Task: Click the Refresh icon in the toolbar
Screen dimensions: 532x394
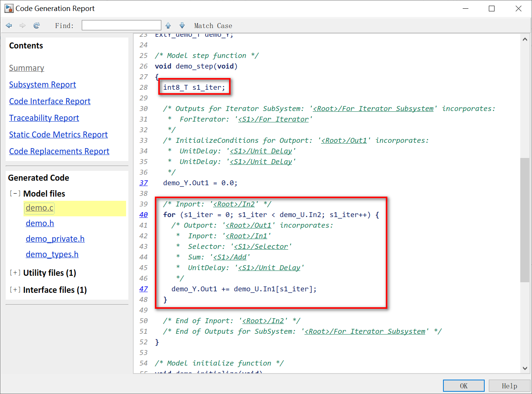Action: 36,25
